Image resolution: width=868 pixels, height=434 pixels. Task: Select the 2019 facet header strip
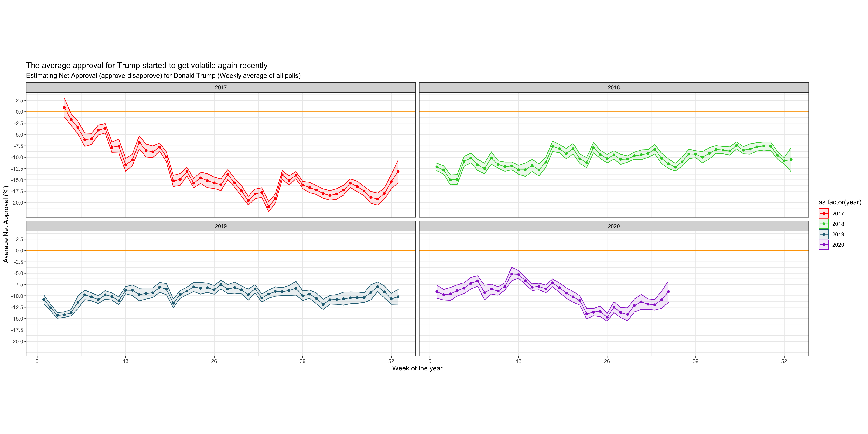point(221,226)
